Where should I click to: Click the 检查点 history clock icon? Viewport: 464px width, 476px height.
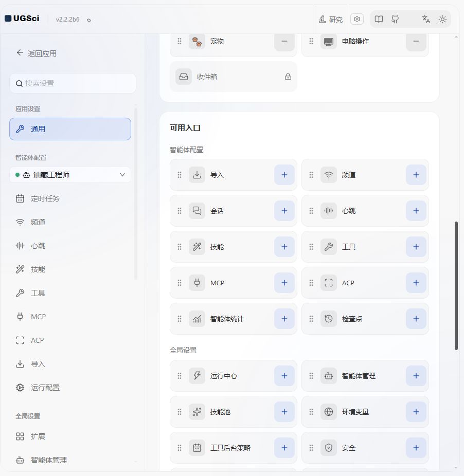click(x=329, y=319)
